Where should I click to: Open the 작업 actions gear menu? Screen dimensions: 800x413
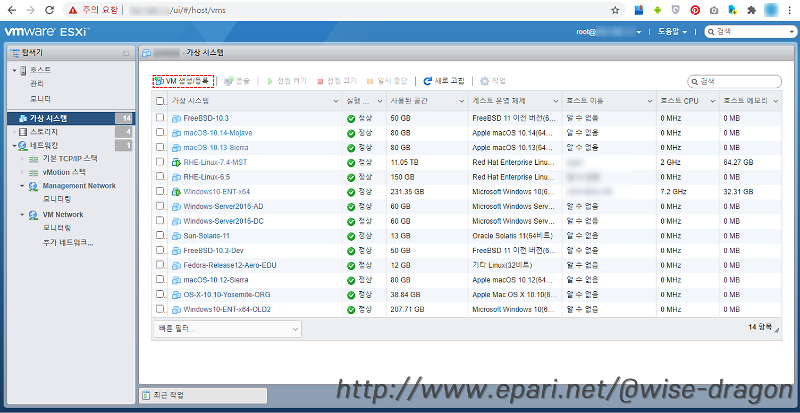[x=493, y=81]
